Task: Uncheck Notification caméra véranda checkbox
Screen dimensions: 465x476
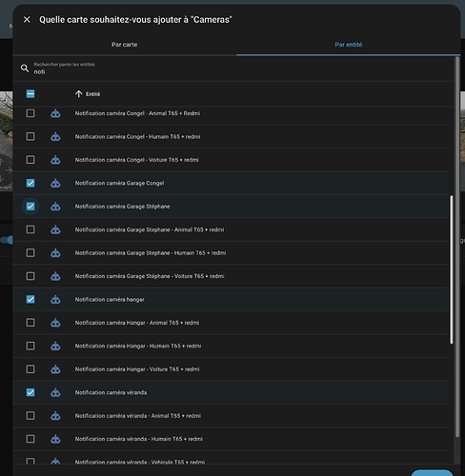Action: pos(30,392)
